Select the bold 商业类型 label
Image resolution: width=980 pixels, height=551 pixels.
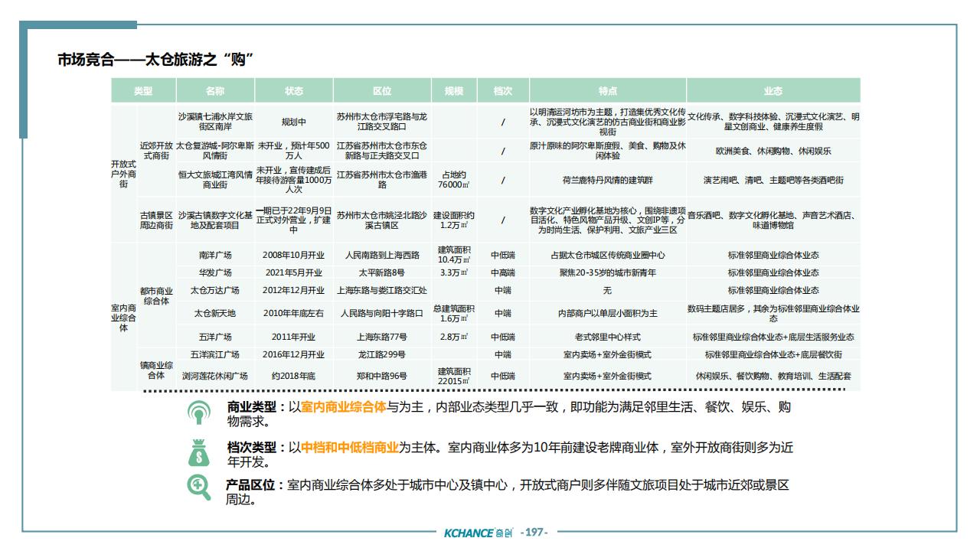tap(251, 408)
